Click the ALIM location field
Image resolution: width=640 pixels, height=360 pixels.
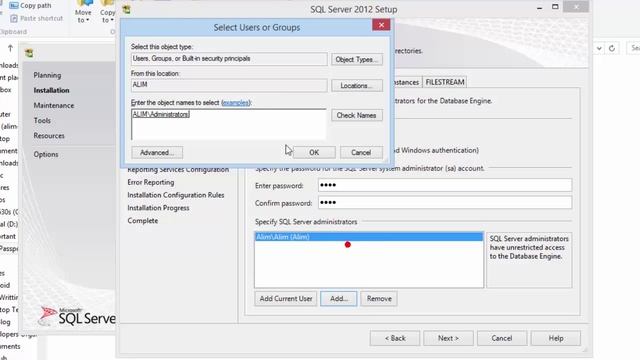click(229, 85)
